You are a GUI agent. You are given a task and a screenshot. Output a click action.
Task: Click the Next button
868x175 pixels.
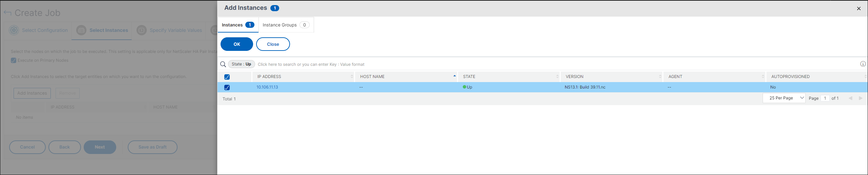[100, 147]
